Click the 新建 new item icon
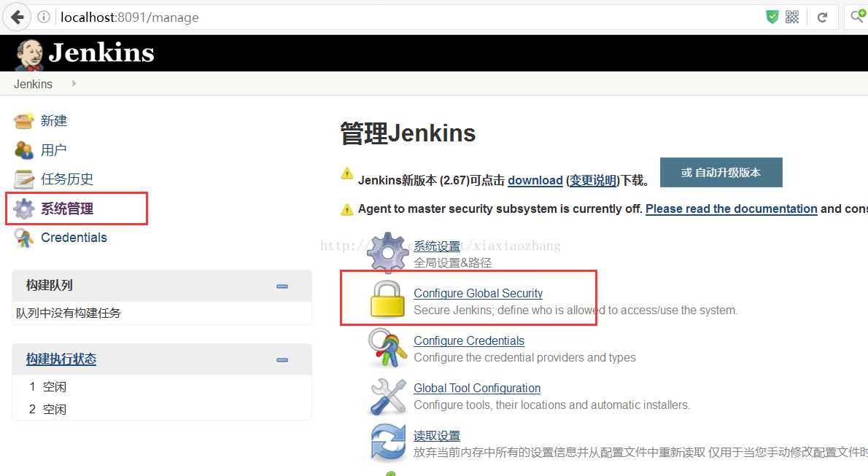The image size is (868, 476). pos(23,121)
